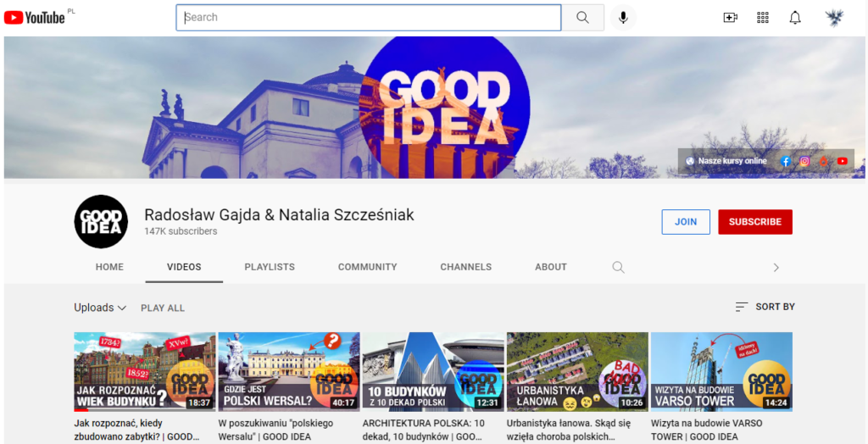Viewport: 868px width, 444px height.
Task: Click the 40:17 duration badge
Action: click(x=344, y=402)
